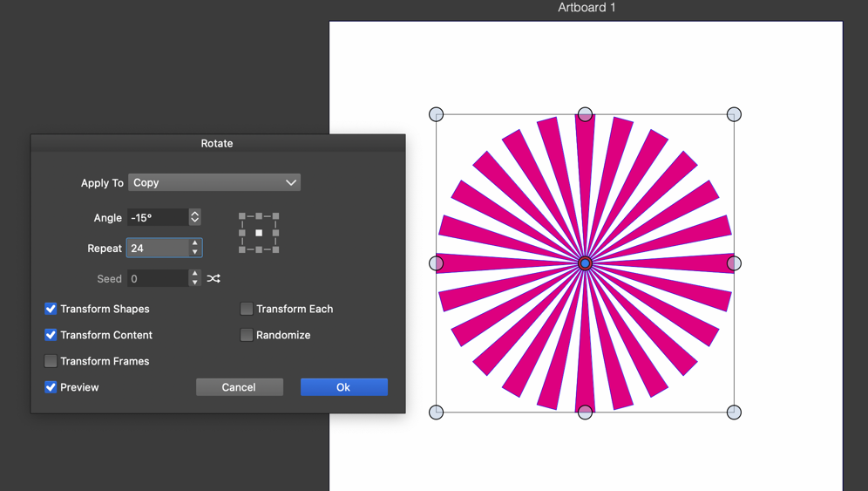Cancel the Rotate dialog
Screen dimensions: 868x491
(239, 387)
